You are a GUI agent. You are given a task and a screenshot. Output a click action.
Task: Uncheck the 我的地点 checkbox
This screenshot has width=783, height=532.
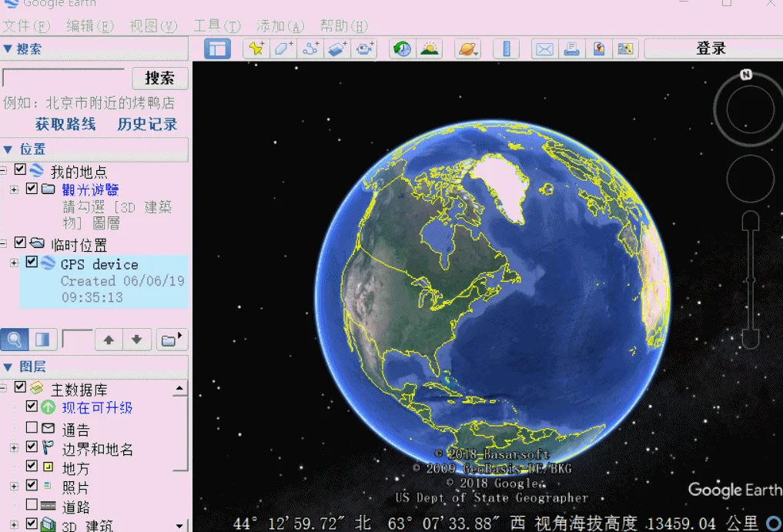20,169
